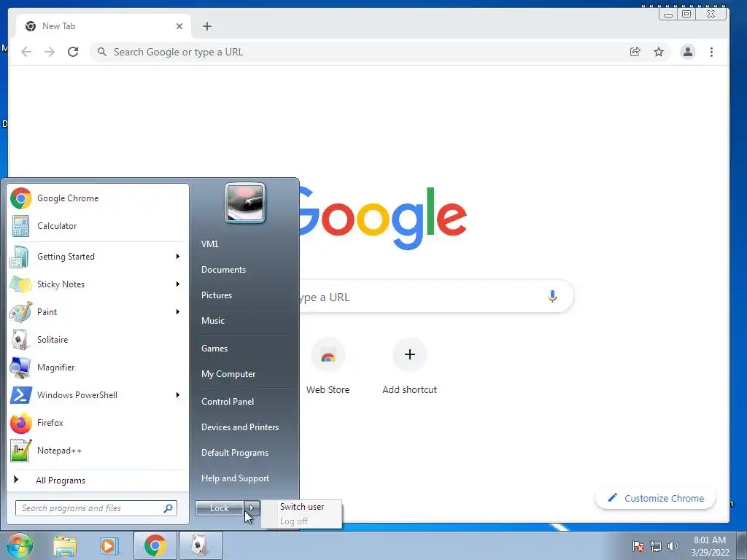Viewport: 747px width, 560px height.
Task: Launch Calculator from Start menu
Action: (x=98, y=226)
